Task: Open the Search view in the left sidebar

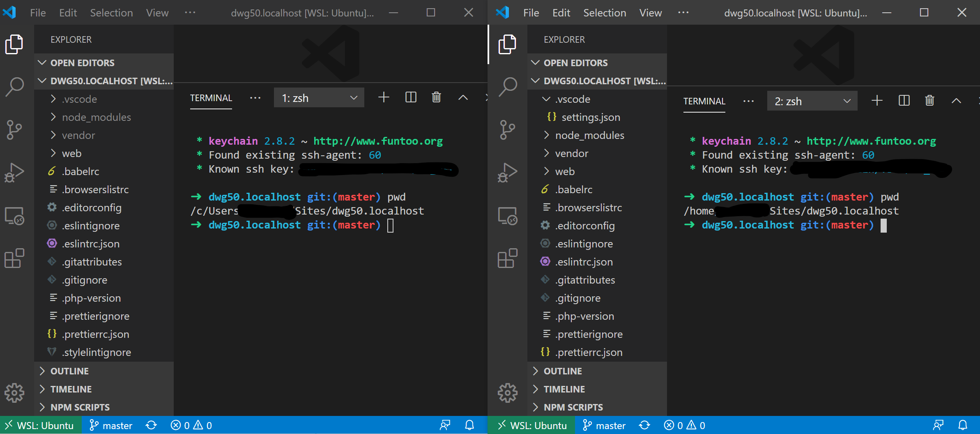Action: [x=15, y=87]
